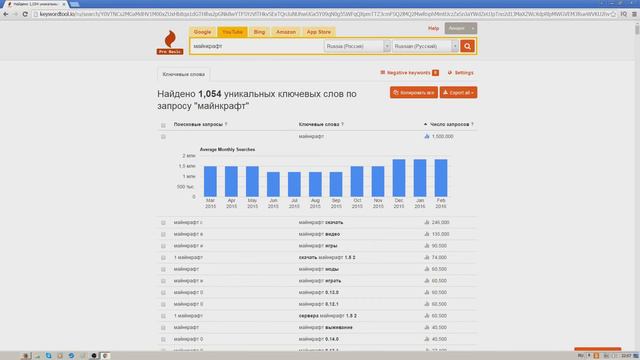Tick the checkbox for the main майнкрафт keyword row
The height and width of the screenshot is (360, 640).
tap(163, 137)
